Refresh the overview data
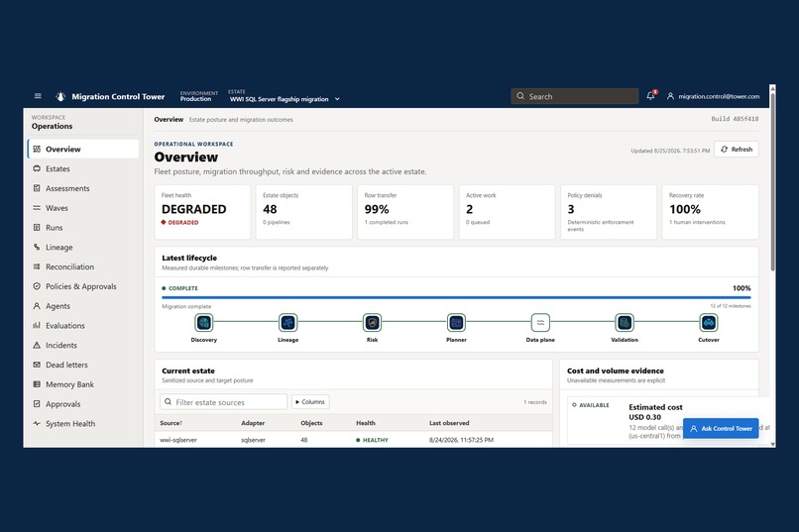 [737, 150]
